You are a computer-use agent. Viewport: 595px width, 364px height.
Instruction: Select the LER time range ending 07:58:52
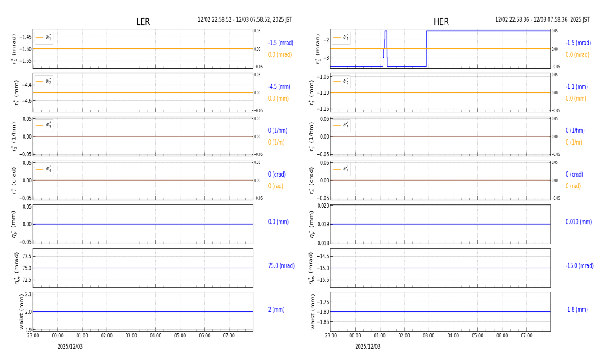[x=245, y=20]
